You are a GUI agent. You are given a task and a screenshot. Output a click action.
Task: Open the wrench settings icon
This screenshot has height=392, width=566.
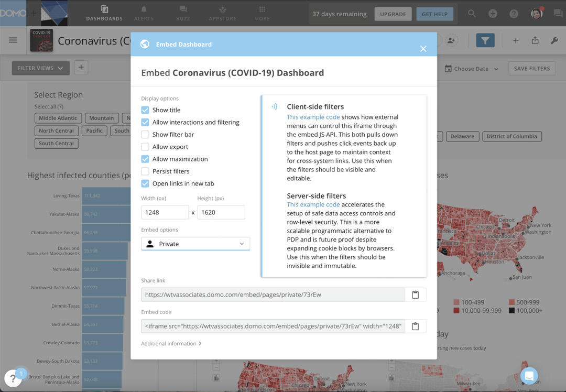click(x=554, y=40)
